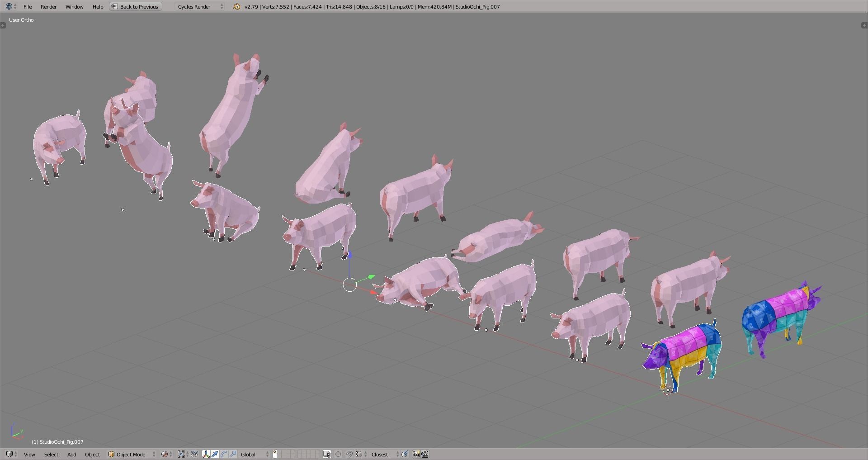868x460 pixels.
Task: Open the Info editor type dropdown arrows
Action: (x=15, y=6)
